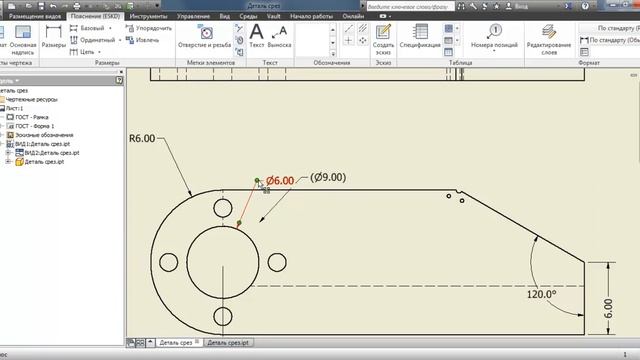The width and height of the screenshot is (640, 360).
Task: Click the centered pattern symbol icon
Action: 362,40
